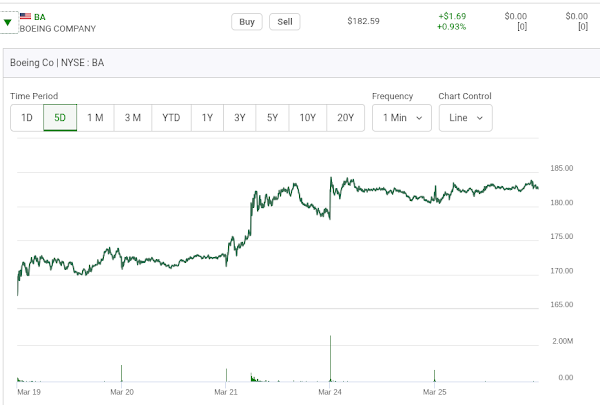600x405 pixels.
Task: Show the 10Y chart range
Action: click(307, 118)
